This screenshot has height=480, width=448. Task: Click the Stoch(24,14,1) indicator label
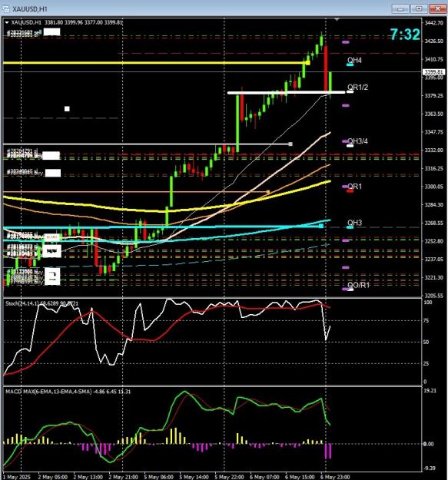(x=42, y=303)
